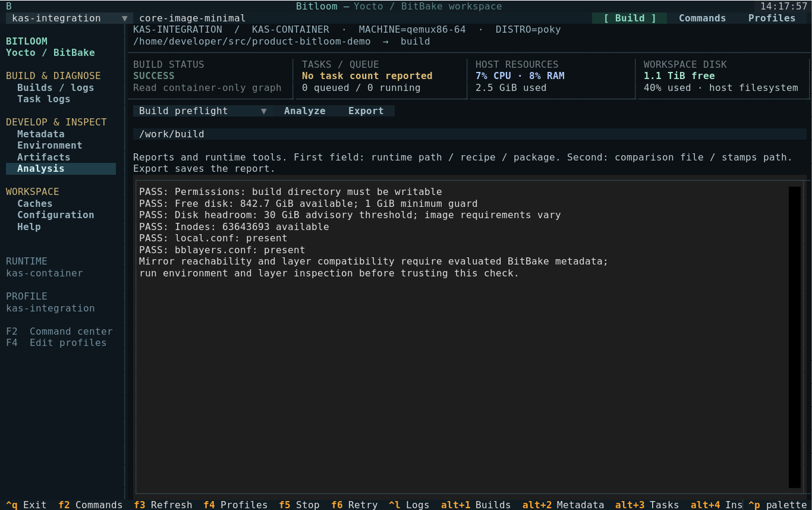Click 'PASS: Inodes: 63643693 available' line

[234, 226]
